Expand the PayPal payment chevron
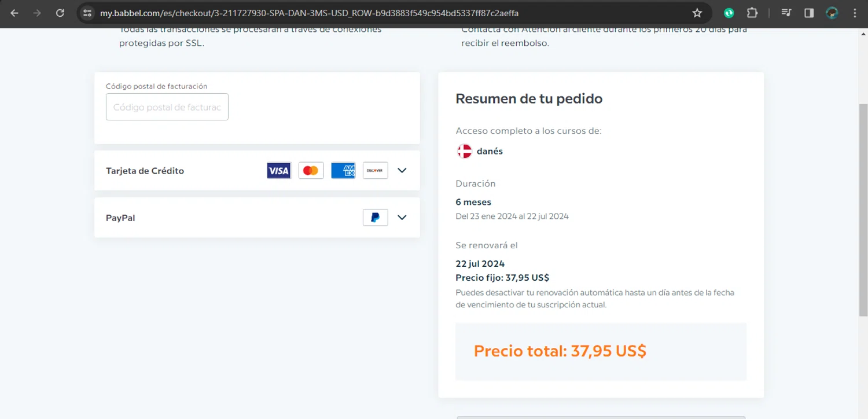This screenshot has height=419, width=868. tap(402, 217)
